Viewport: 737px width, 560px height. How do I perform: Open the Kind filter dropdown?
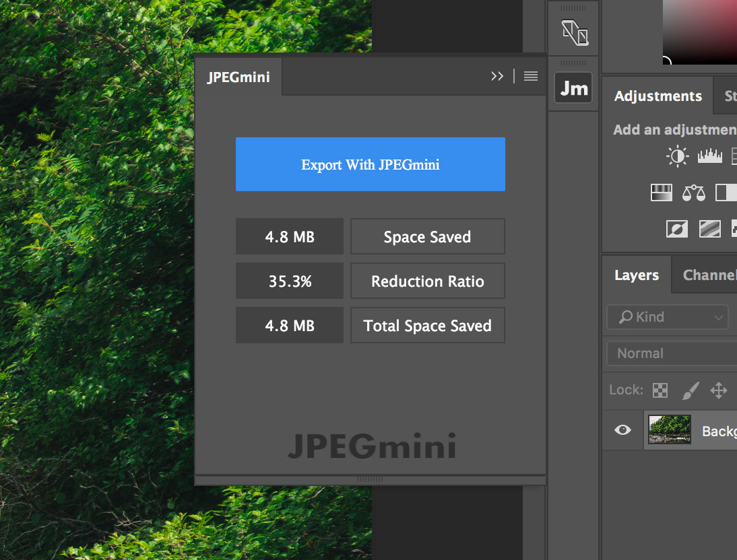667,316
